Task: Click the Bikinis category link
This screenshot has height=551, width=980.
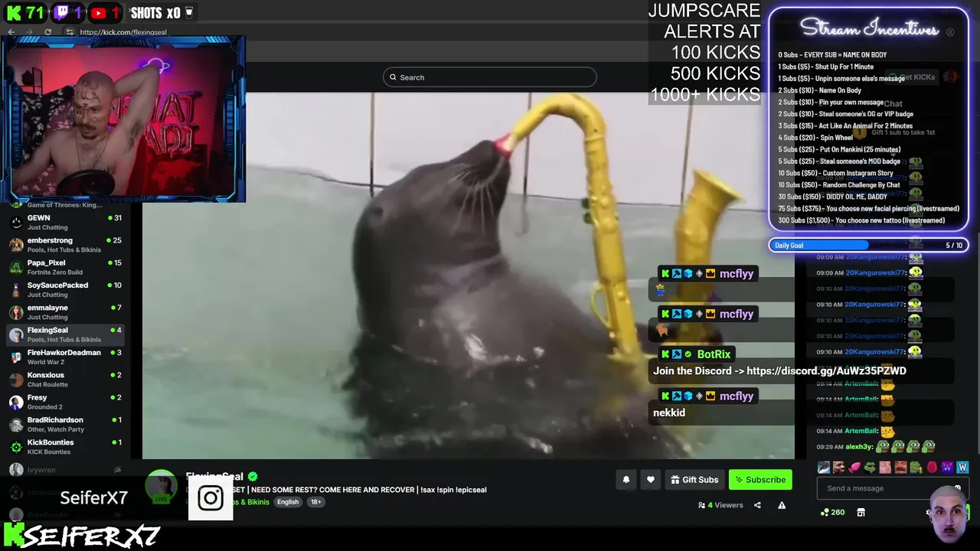Action: 251,502
